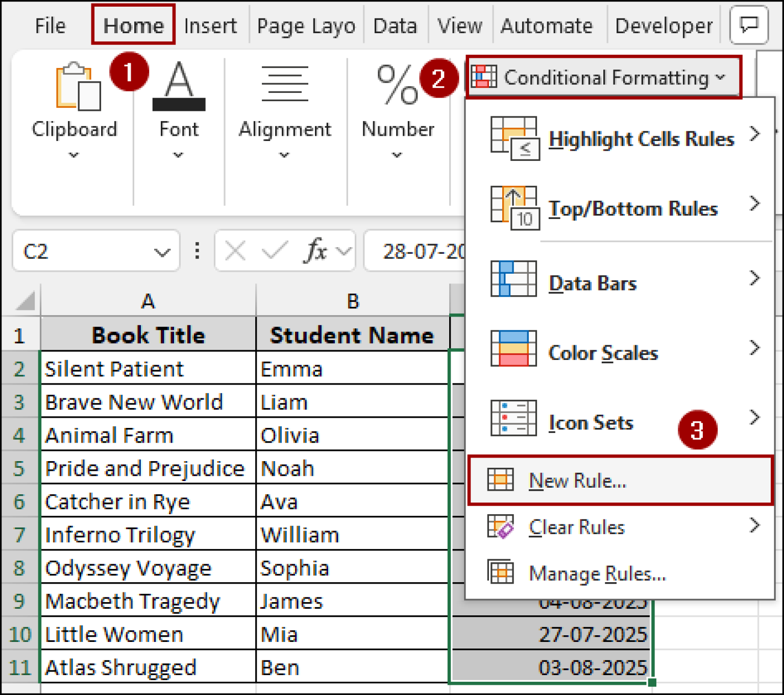Select the Data ribbon tab

pyautogui.click(x=395, y=25)
